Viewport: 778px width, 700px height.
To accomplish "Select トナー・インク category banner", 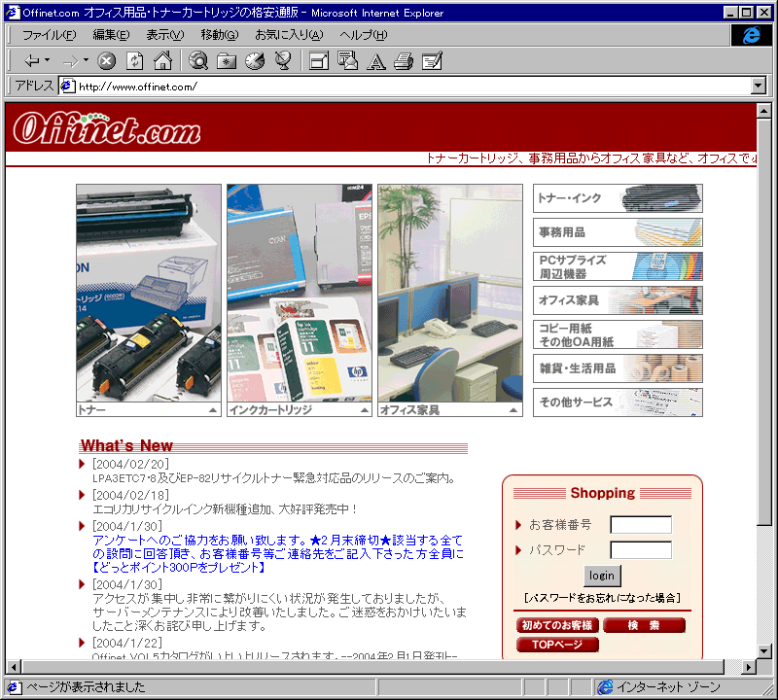I will [618, 198].
